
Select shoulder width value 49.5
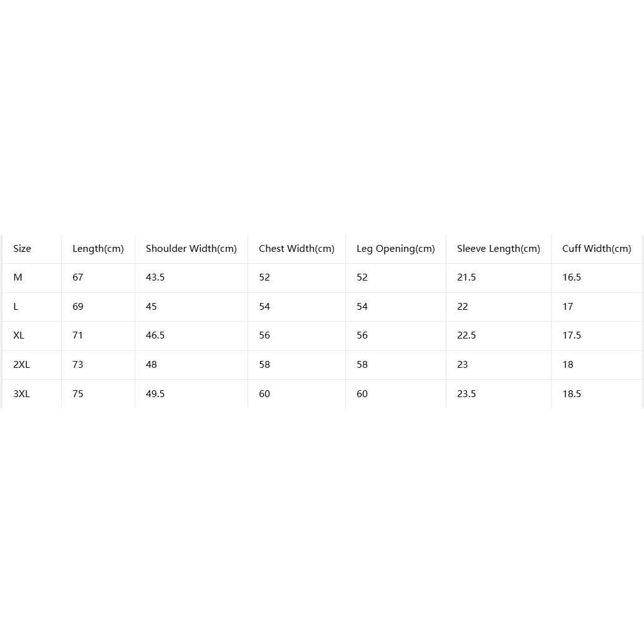(x=155, y=394)
